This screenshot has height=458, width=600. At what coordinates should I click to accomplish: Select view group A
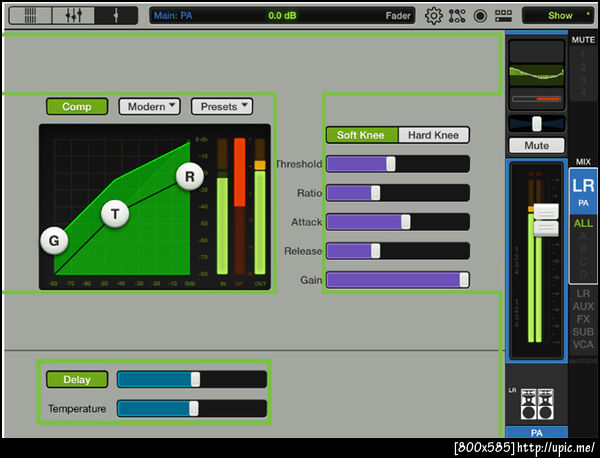coord(583,237)
